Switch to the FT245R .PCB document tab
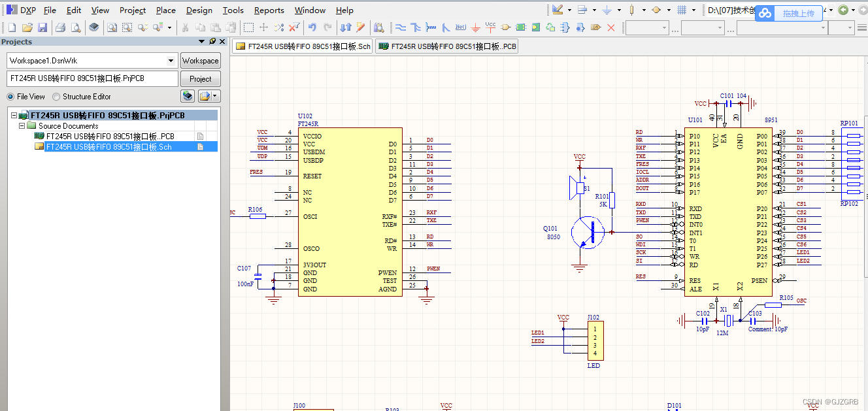 pos(447,46)
